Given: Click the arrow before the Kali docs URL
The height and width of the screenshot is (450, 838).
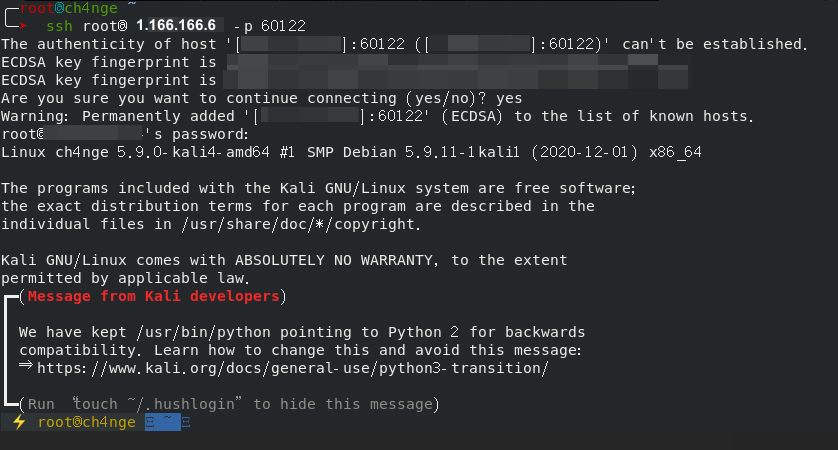Looking at the screenshot, I should coord(27,367).
